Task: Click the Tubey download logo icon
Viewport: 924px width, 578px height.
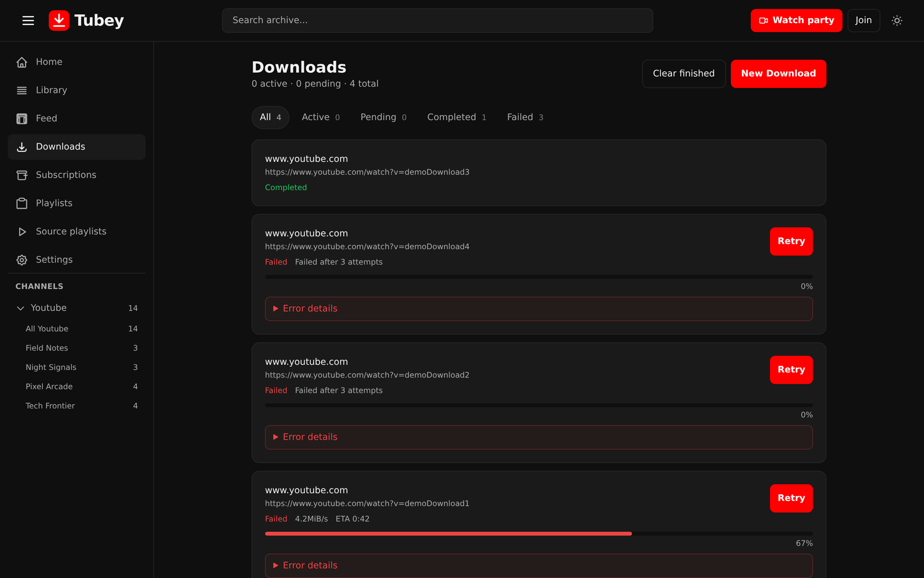Action: point(59,20)
